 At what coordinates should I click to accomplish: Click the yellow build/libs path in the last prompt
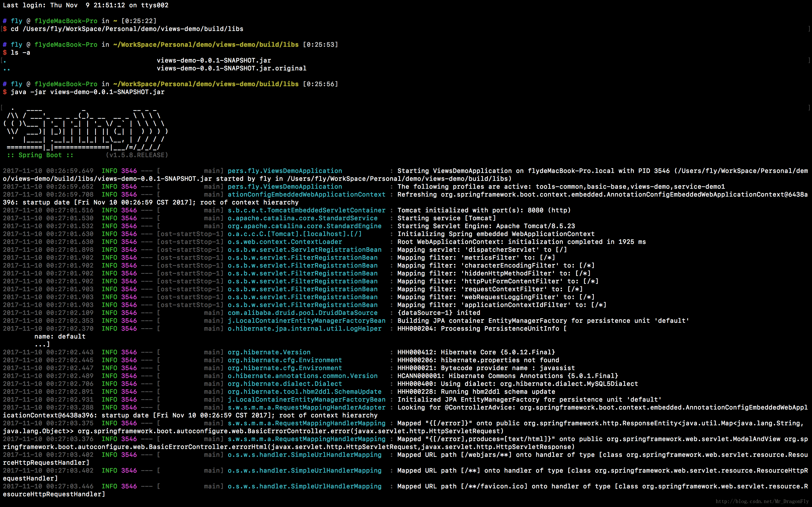(206, 84)
